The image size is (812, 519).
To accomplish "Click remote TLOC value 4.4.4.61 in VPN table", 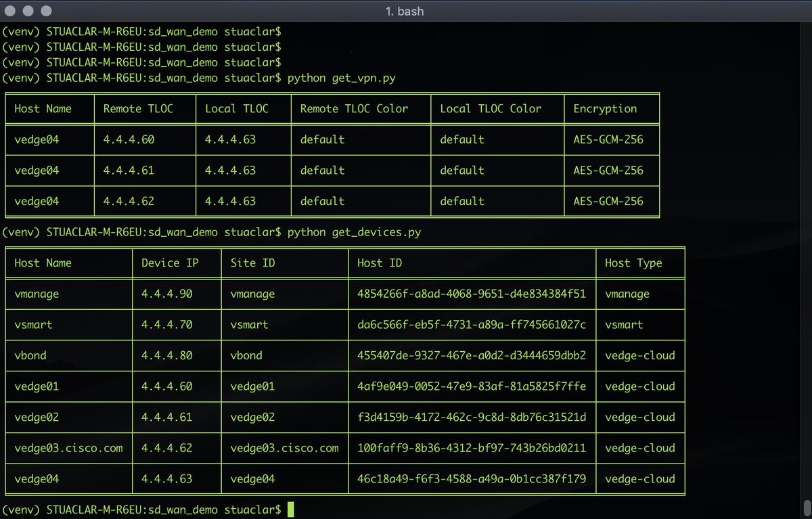I will (129, 170).
